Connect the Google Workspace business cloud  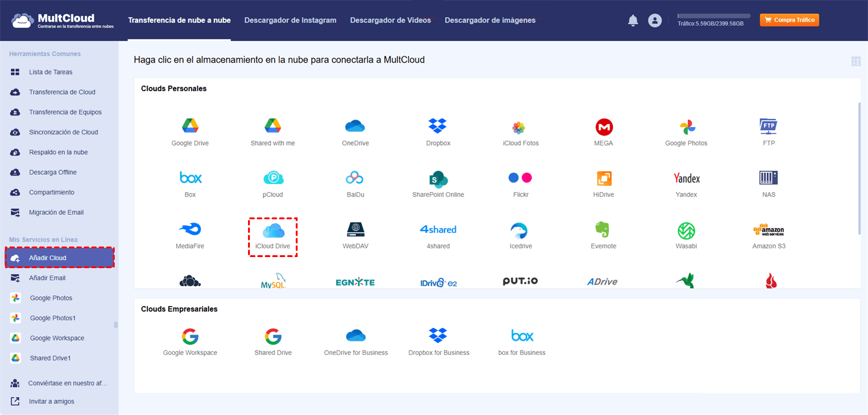[190, 336]
